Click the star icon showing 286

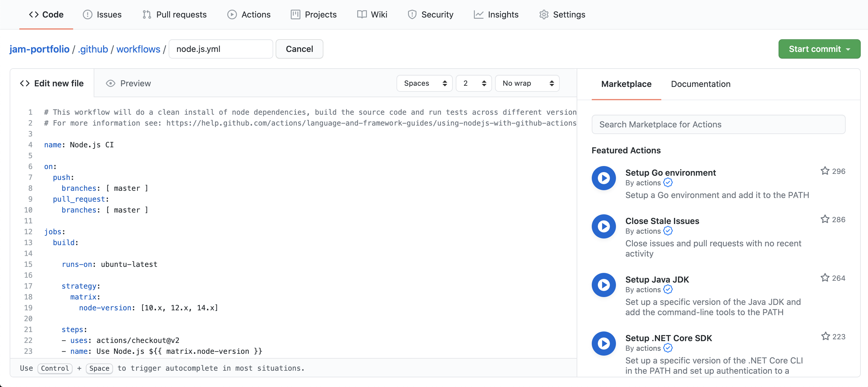pyautogui.click(x=824, y=219)
